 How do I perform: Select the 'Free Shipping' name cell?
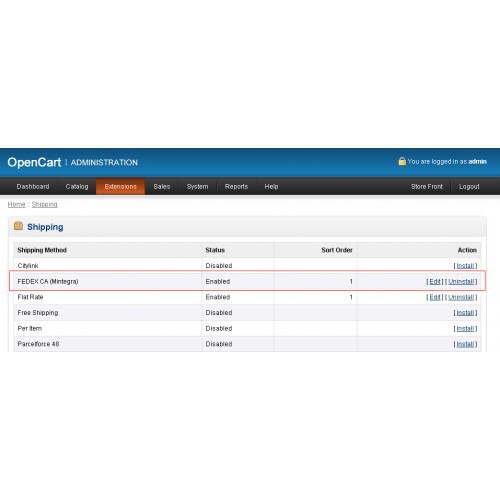pos(38,313)
